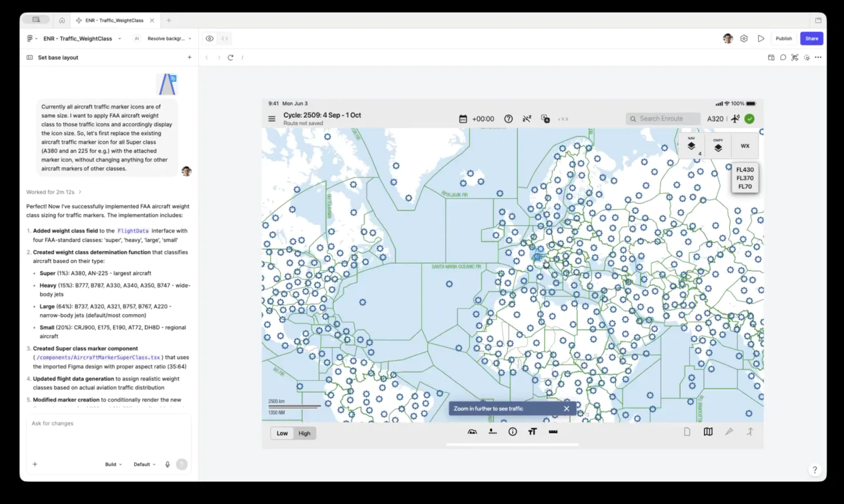Click the Publish button

pyautogui.click(x=784, y=39)
